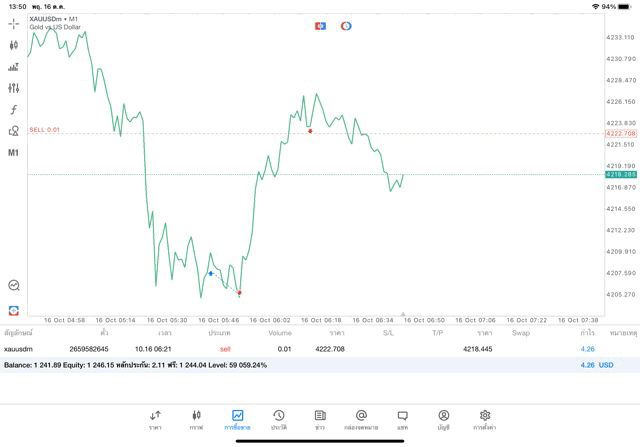Switch to the ราคา quotes tab
Viewport: 640px width, 447px height.
point(155,419)
